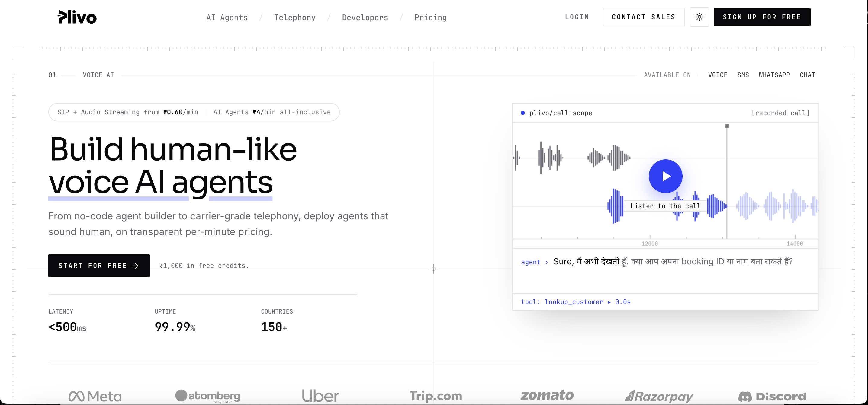This screenshot has width=868, height=405.
Task: Click the Razorpay logo
Action: [659, 396]
